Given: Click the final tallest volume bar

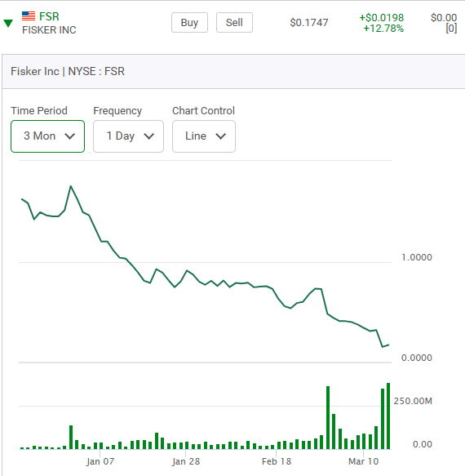Looking at the screenshot, I should (388, 416).
